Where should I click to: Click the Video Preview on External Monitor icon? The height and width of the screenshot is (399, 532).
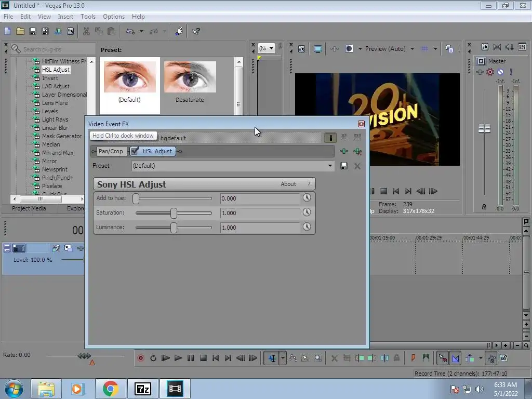[317, 49]
